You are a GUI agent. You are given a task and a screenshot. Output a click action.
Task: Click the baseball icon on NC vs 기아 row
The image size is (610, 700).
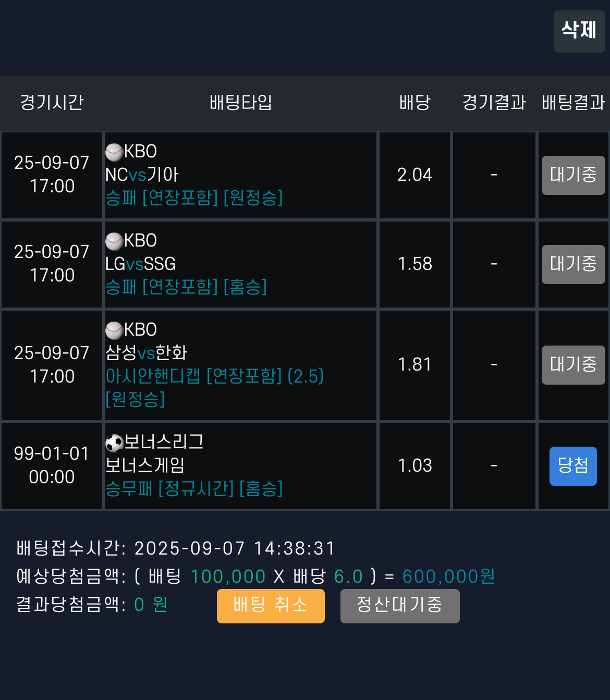(114, 152)
